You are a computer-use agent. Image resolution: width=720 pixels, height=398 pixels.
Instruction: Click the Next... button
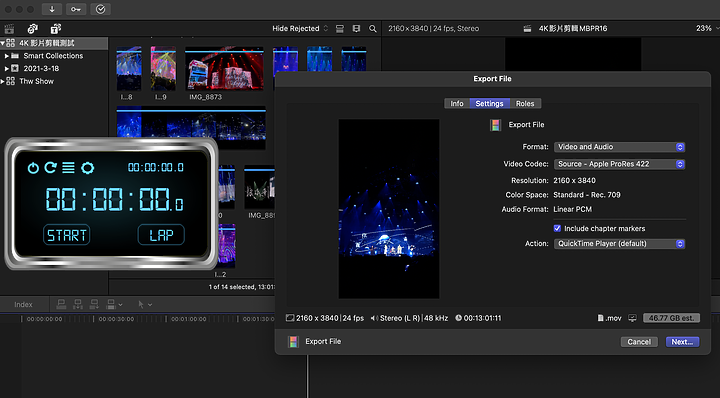(x=682, y=342)
